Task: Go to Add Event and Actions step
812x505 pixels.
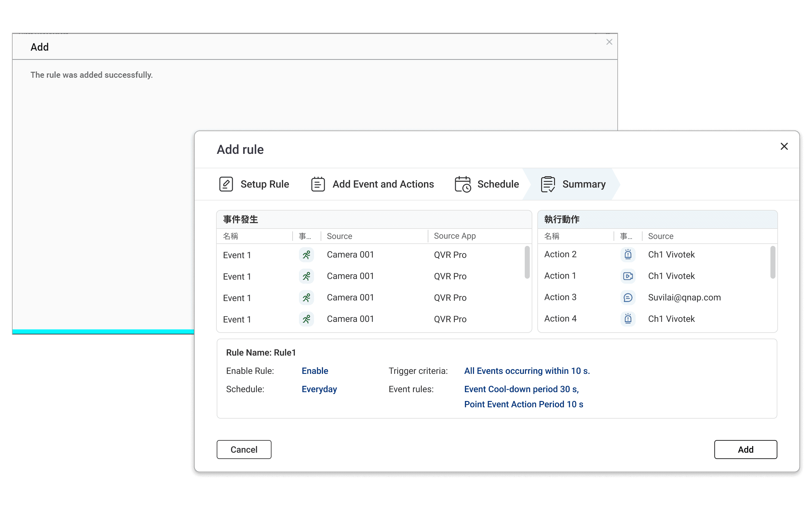Action: tap(383, 184)
